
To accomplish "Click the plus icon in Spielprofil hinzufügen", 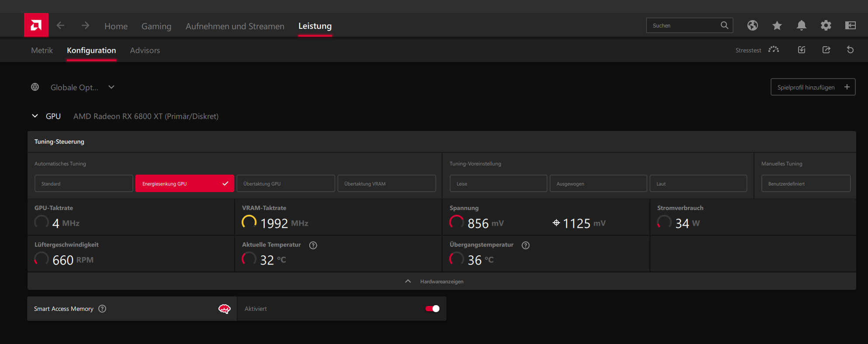I will tap(847, 87).
